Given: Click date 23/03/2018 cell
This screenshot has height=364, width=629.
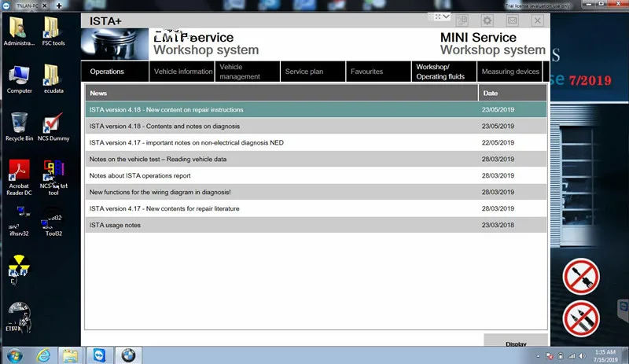Looking at the screenshot, I should click(498, 225).
